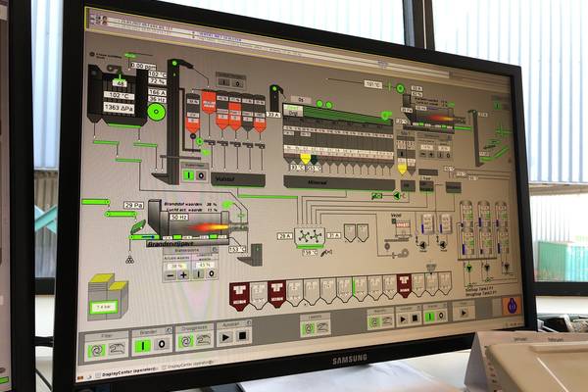Switch on Brander with the green I button
Viewport: 588px width, 392px height.
(x=143, y=345)
